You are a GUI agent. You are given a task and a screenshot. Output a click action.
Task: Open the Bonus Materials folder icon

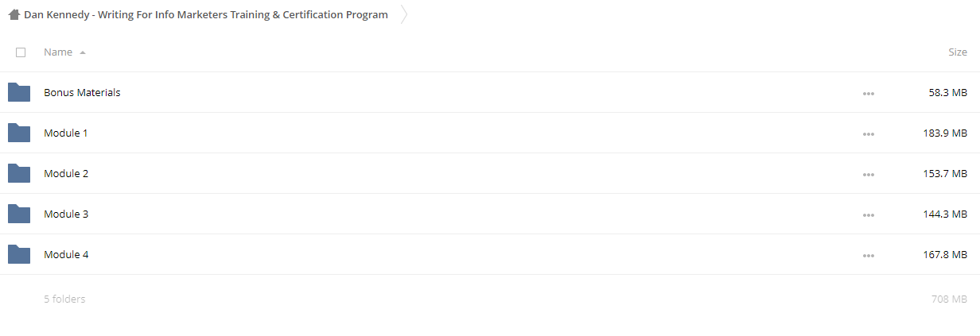(19, 92)
